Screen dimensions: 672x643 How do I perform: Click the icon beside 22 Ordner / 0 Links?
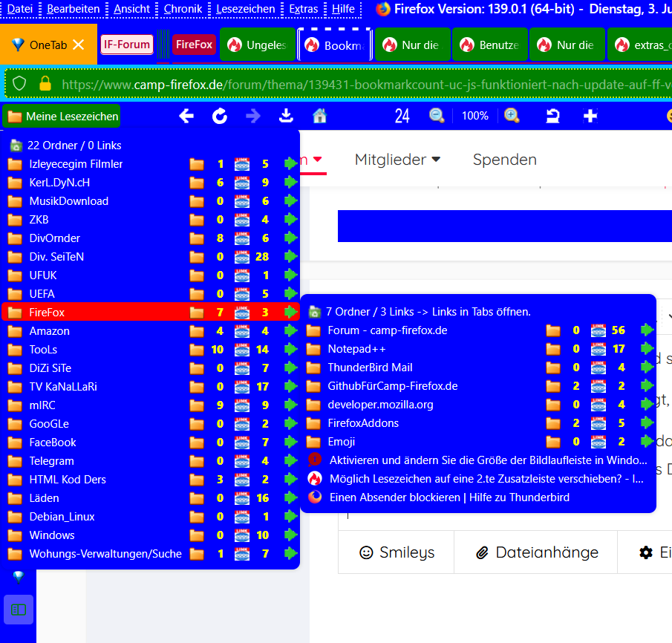16,146
